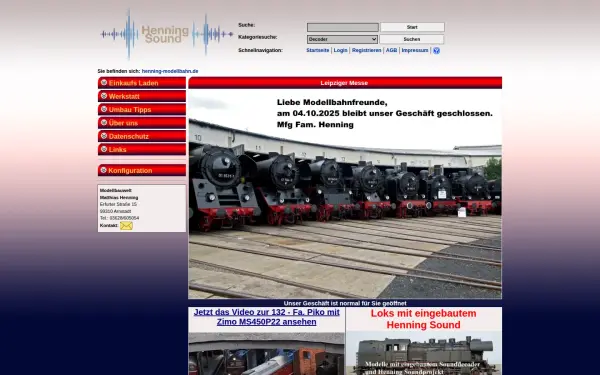Click the bullet icon beside Über uns
The height and width of the screenshot is (375, 600).
tap(104, 122)
